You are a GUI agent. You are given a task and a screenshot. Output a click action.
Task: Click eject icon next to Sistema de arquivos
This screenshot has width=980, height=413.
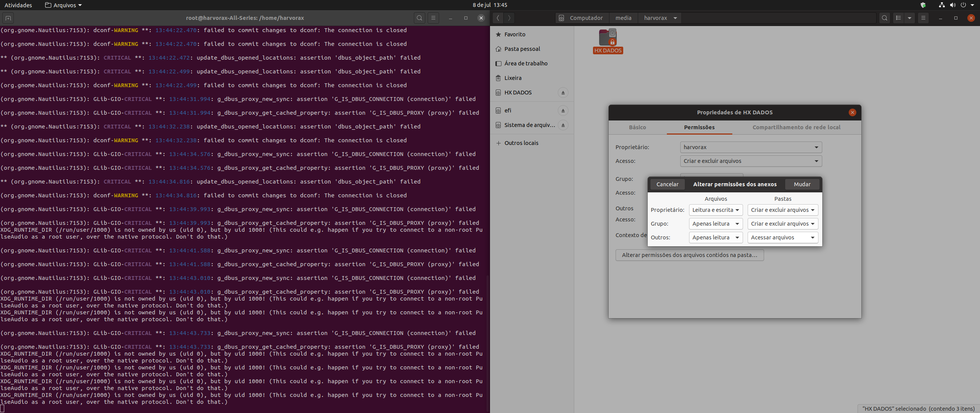coord(563,125)
